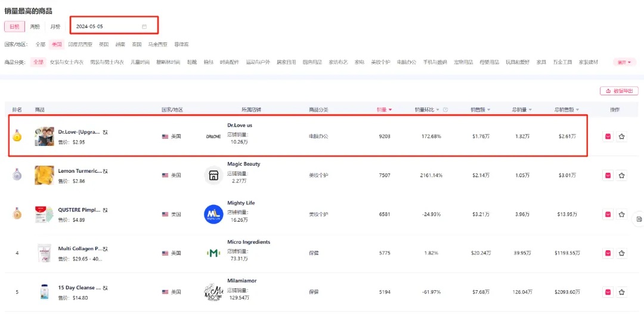Click the Lemon Turmeric product thumbnail
This screenshot has width=644, height=314.
(44, 175)
